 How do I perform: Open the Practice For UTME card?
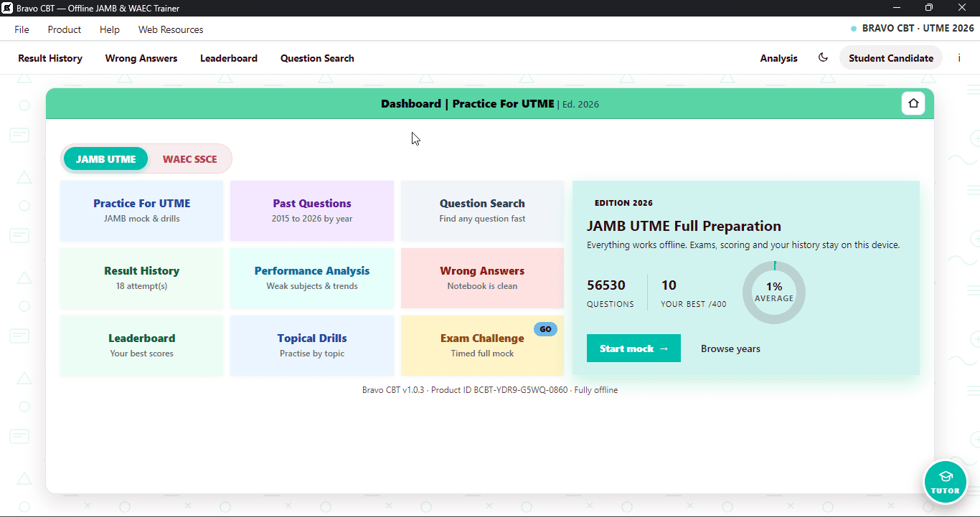click(x=142, y=211)
